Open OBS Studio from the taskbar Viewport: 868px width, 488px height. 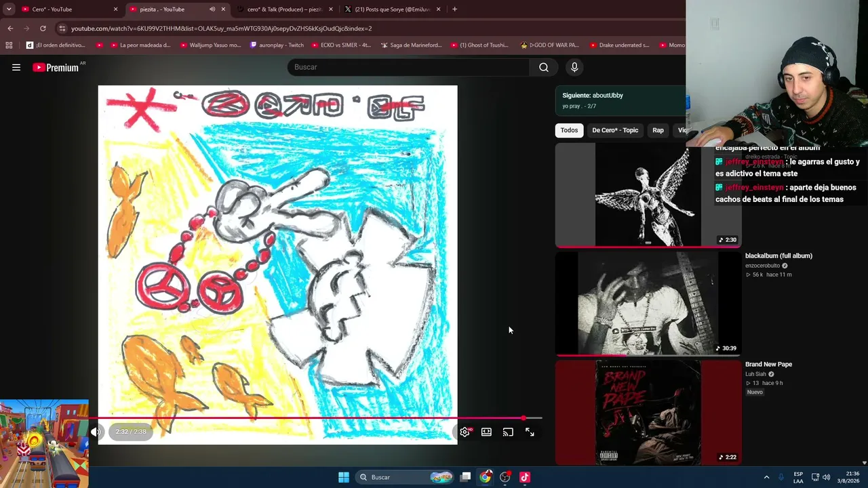505,477
